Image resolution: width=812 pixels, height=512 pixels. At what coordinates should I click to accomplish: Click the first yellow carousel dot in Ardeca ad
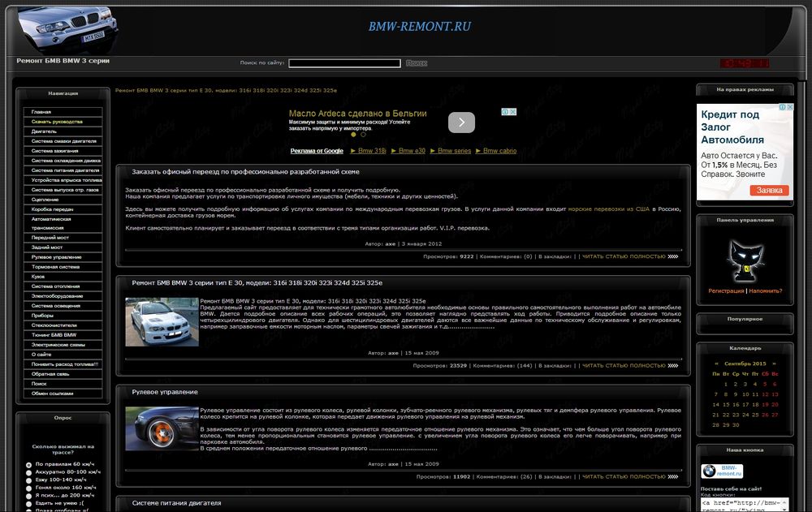[x=354, y=135]
